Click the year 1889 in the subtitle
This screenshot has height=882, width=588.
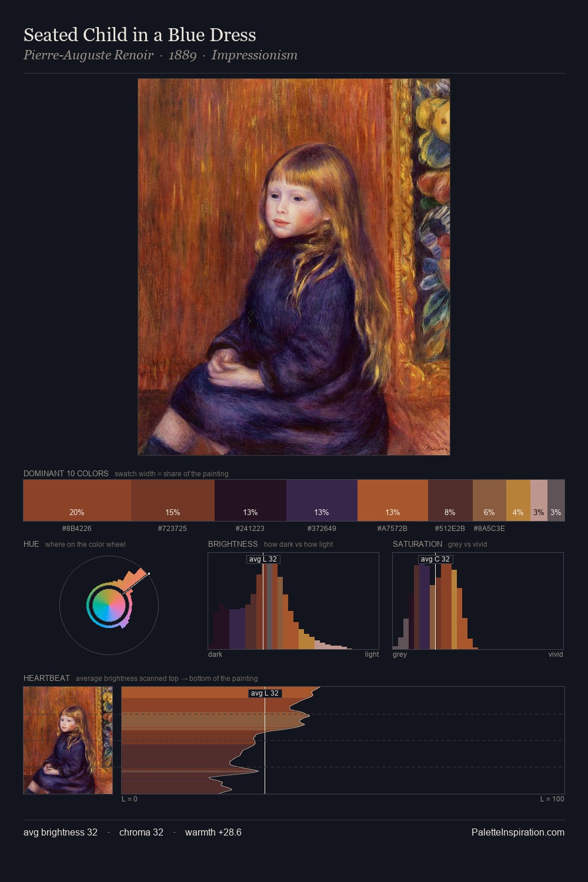click(182, 55)
